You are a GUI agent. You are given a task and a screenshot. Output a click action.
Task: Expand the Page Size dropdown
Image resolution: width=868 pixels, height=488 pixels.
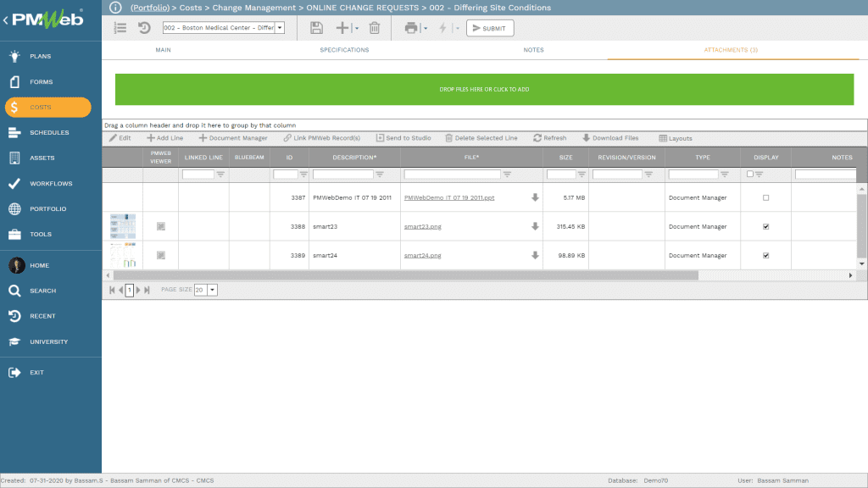(212, 290)
